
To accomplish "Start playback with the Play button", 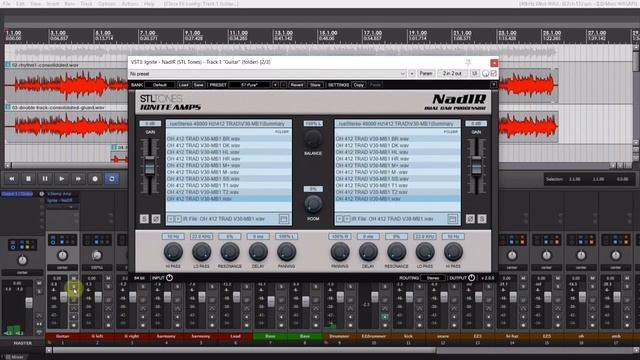I will (62, 179).
